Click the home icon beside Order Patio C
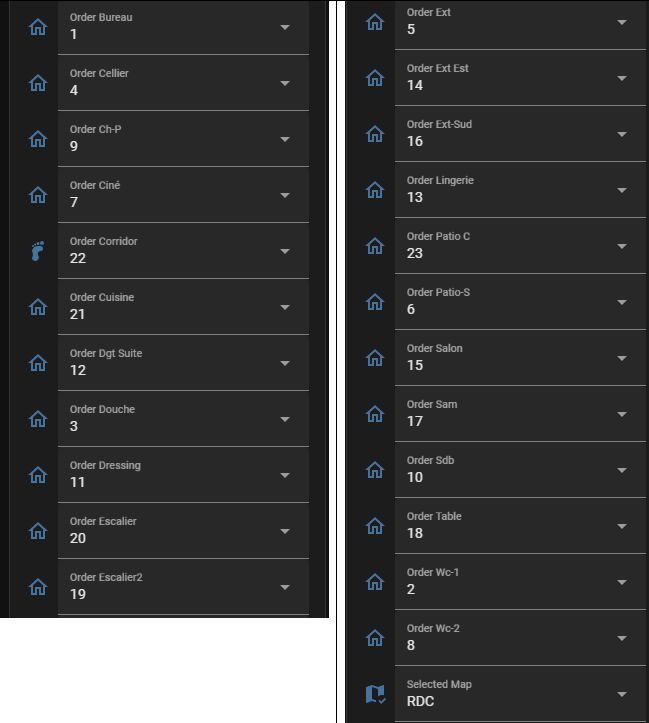 (x=375, y=246)
